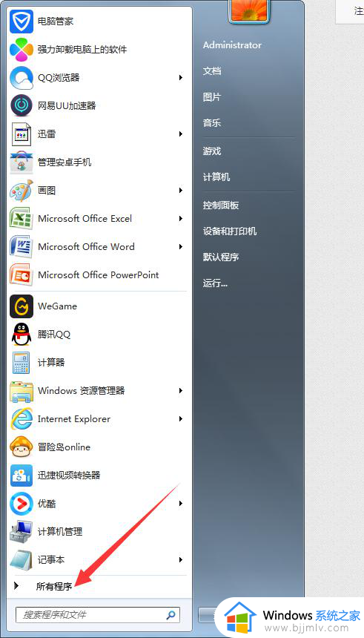Open the 计算机管理 icon
This screenshot has height=638, width=364.
click(21, 531)
